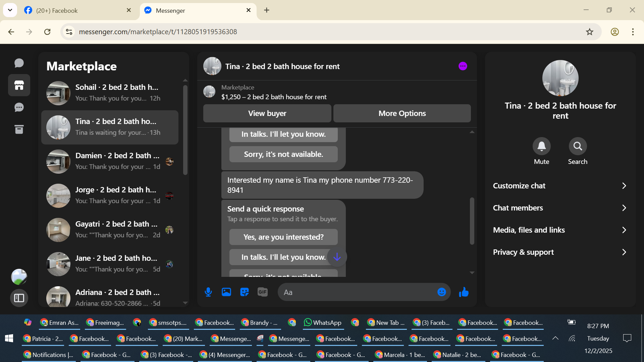
Task: Open the GIF picker icon
Action: pos(263,292)
